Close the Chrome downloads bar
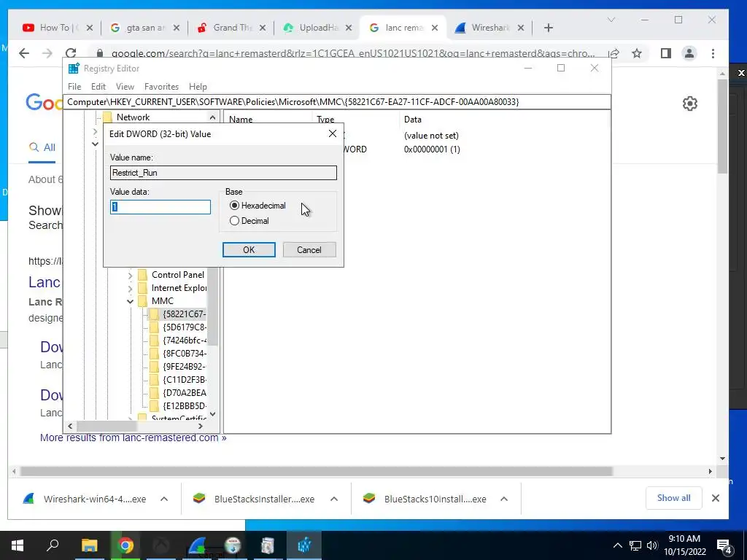747x560 pixels. click(715, 498)
